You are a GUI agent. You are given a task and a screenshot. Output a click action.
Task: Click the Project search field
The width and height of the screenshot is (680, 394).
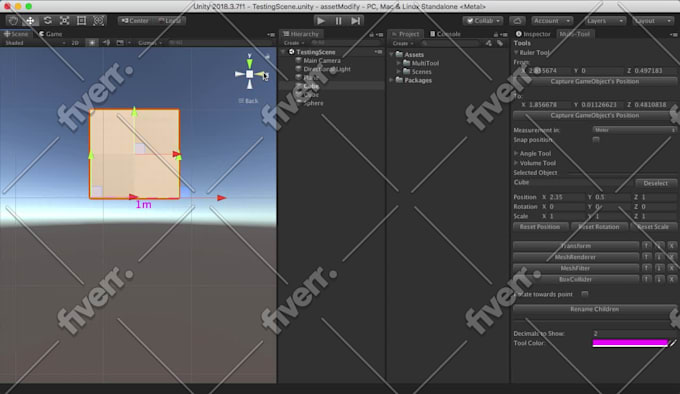451,43
